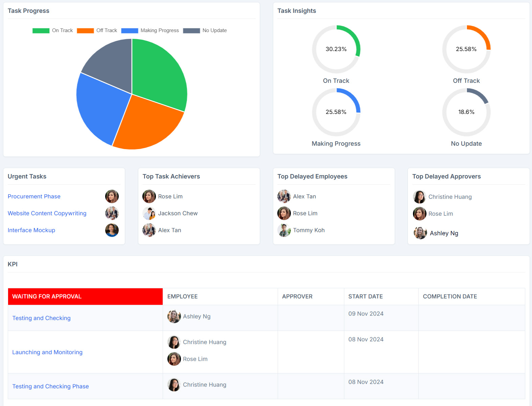Open the Procurement Phase task link
This screenshot has width=532, height=406.
pyautogui.click(x=34, y=196)
